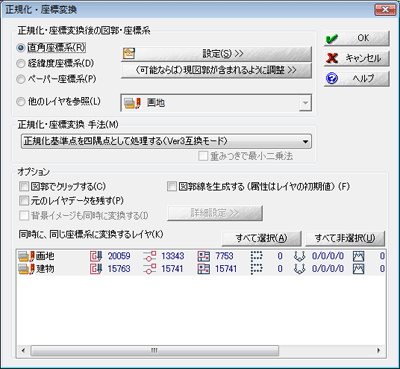
Task: Click the settings icon on 設定 button
Action: coord(129,54)
